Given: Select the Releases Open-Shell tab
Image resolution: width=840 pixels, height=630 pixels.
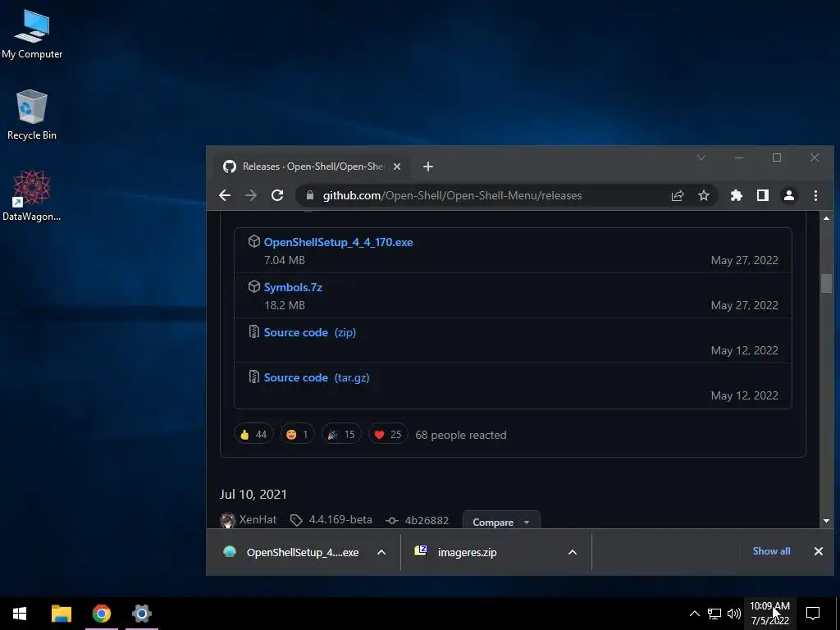Looking at the screenshot, I should [311, 167].
